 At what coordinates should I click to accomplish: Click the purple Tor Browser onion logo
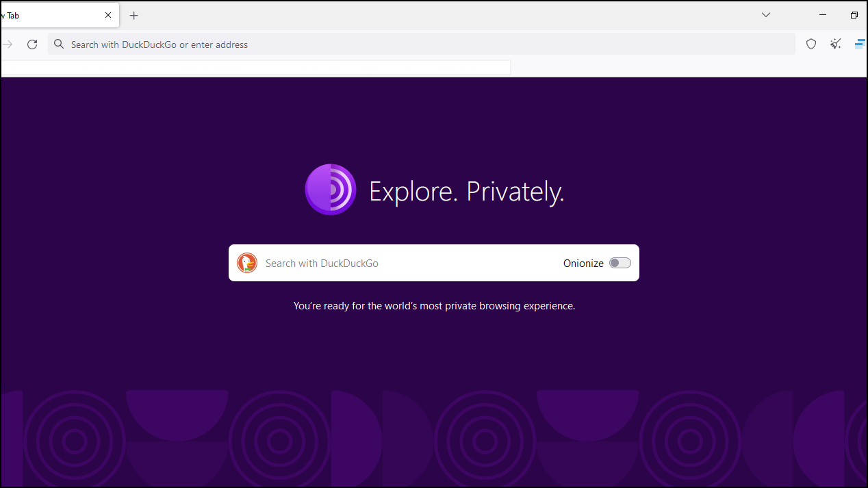(x=330, y=190)
